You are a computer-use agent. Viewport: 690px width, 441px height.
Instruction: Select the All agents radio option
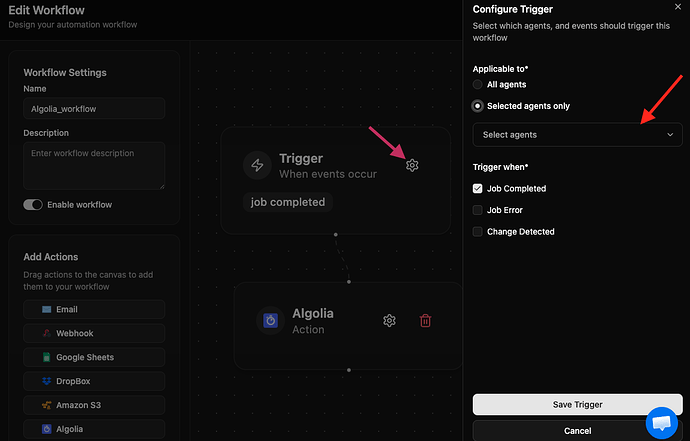pyautogui.click(x=477, y=85)
